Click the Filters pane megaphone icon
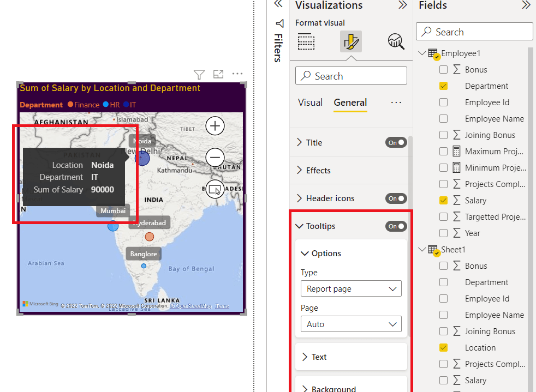Viewport: 536px width, 392px height. [x=279, y=23]
